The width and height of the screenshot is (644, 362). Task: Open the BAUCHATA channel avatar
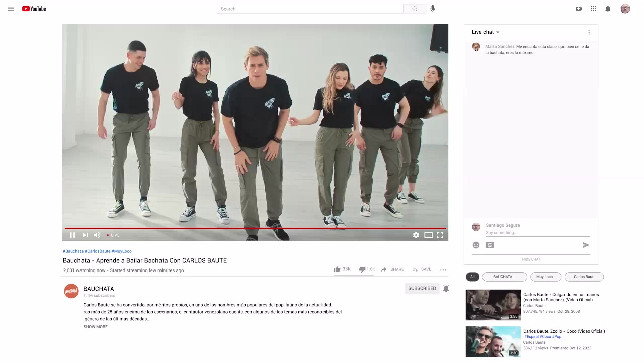[x=71, y=291]
